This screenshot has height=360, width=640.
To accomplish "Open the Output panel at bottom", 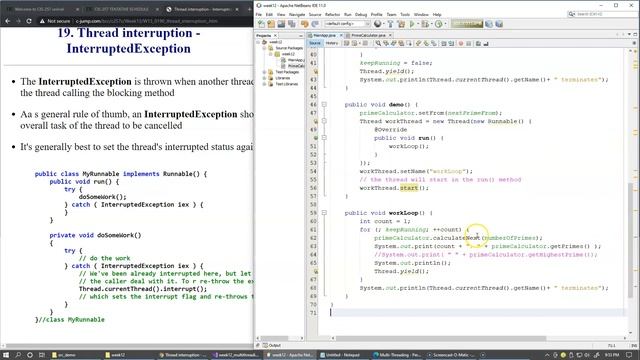I will [x=272, y=345].
